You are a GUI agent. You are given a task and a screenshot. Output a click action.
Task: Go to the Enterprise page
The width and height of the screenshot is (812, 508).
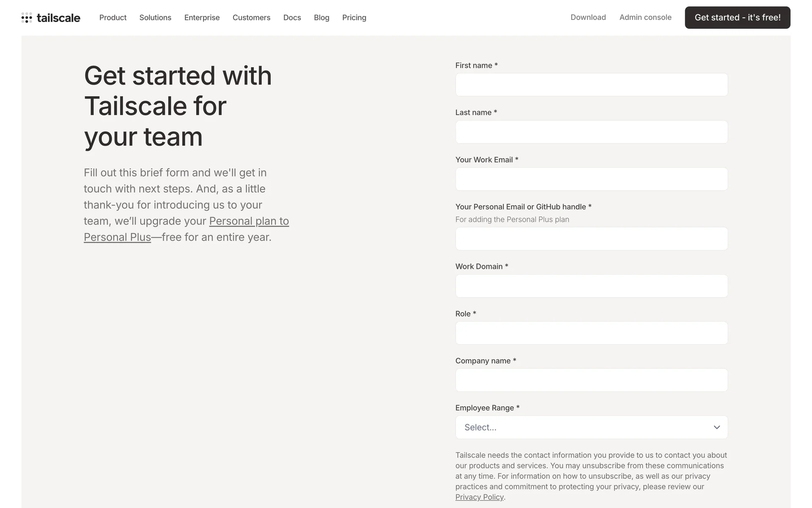[202, 18]
